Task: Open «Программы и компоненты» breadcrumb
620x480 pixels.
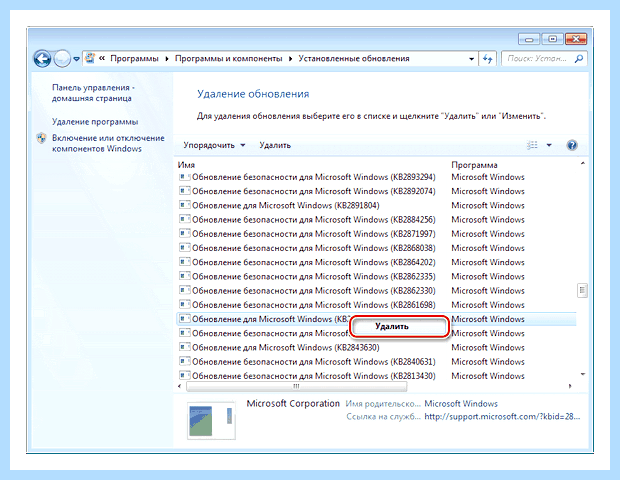Action: pyautogui.click(x=229, y=59)
